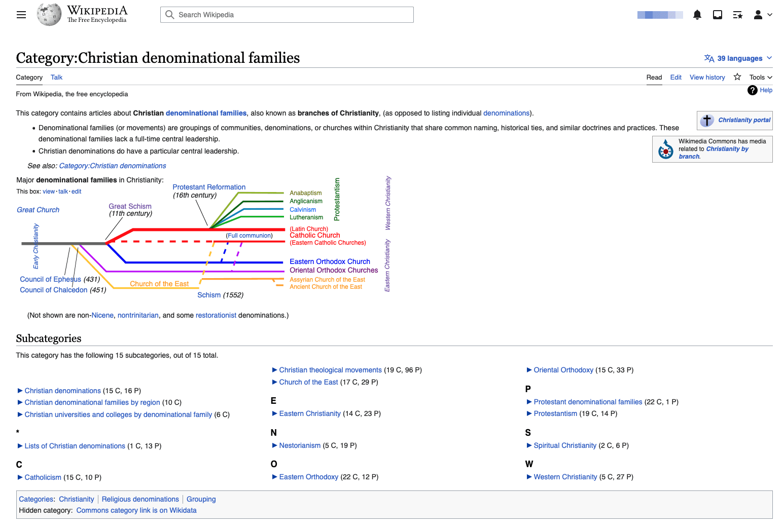Viewport: 783px width, 532px height.
Task: Open the nontrinitarian link
Action: [138, 315]
